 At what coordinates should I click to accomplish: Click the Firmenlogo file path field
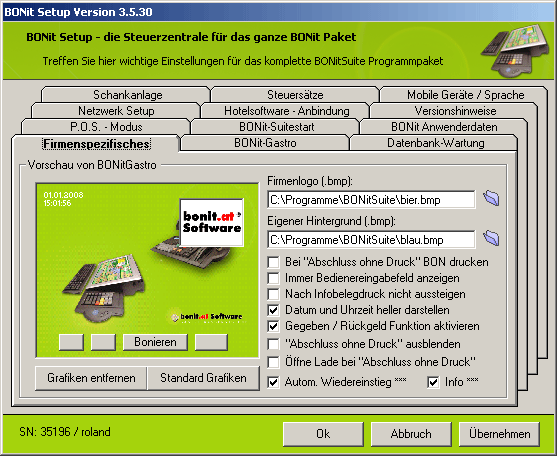pos(371,200)
